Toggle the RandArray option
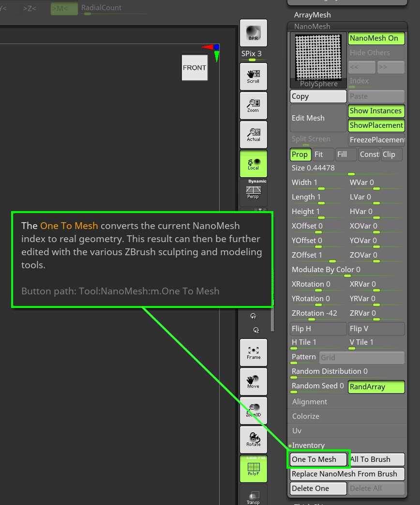This screenshot has width=420, height=505. [x=376, y=387]
